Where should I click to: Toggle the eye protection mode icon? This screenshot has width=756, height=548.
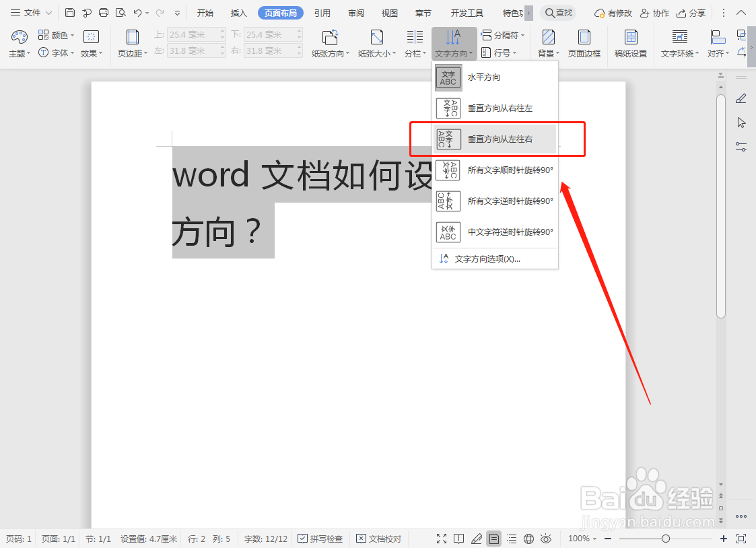tap(546, 538)
